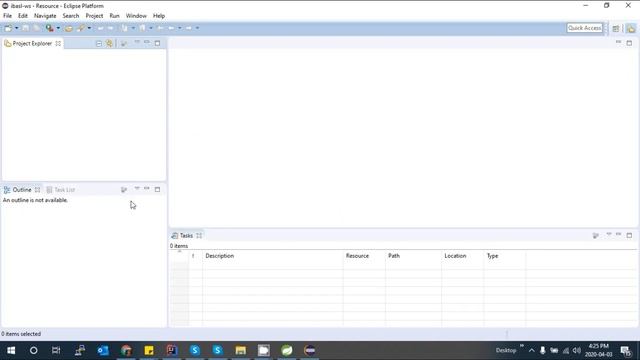Open the Window menu
This screenshot has height=360, width=640.
click(x=136, y=16)
